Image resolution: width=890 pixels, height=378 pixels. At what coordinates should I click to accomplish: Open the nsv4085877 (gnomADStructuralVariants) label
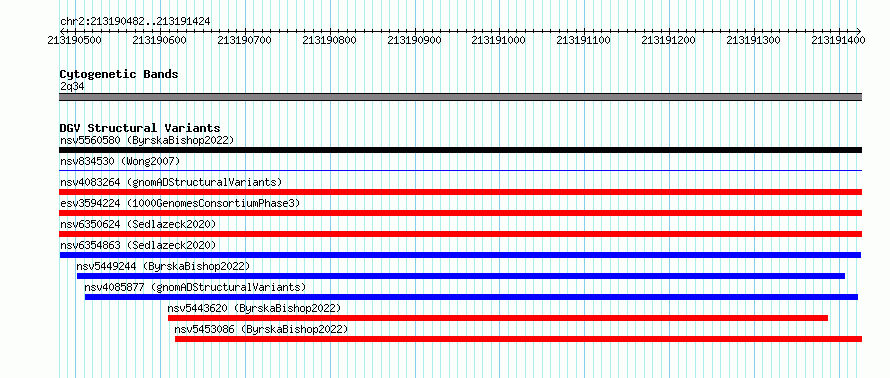pos(195,287)
